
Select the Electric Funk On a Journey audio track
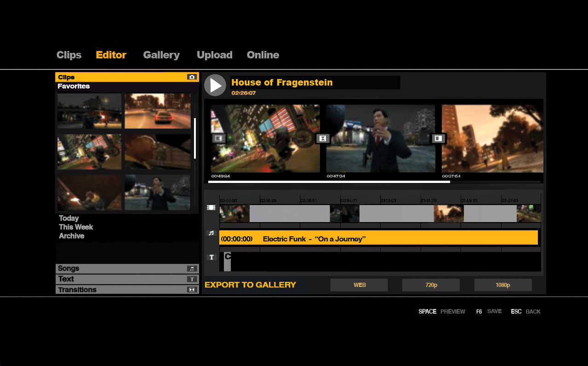tap(379, 238)
